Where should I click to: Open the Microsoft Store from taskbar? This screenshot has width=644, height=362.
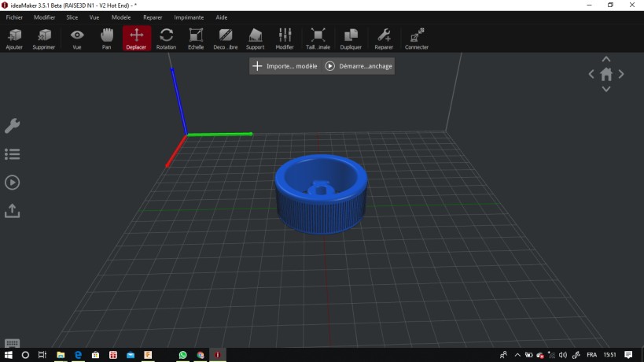(x=95, y=355)
